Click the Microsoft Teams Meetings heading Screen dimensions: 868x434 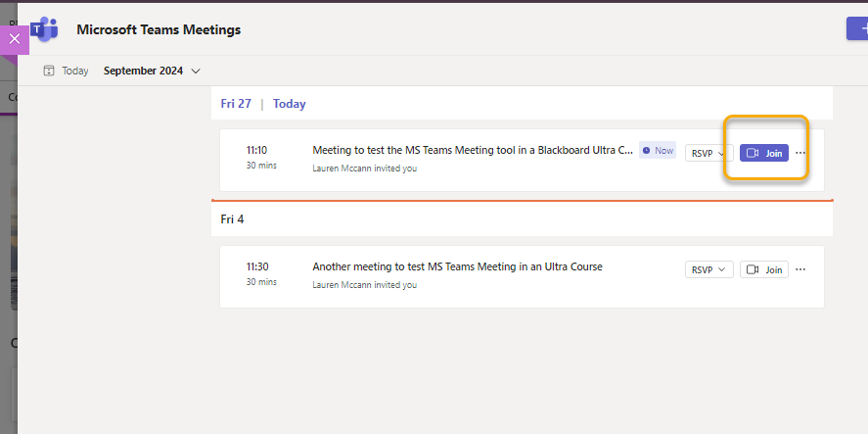click(x=159, y=29)
